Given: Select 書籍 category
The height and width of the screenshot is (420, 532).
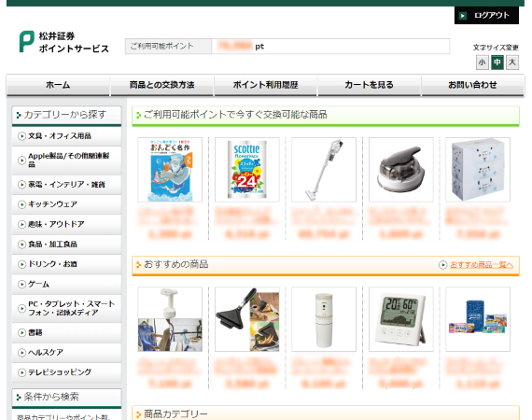Looking at the screenshot, I should click(x=66, y=332).
